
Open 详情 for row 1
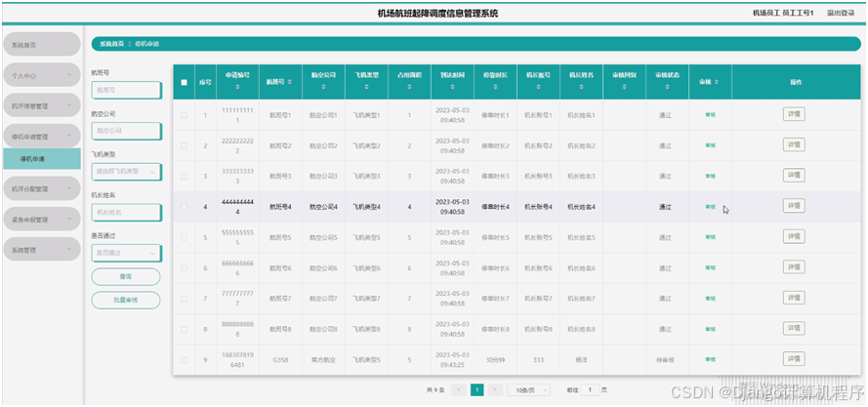[794, 114]
